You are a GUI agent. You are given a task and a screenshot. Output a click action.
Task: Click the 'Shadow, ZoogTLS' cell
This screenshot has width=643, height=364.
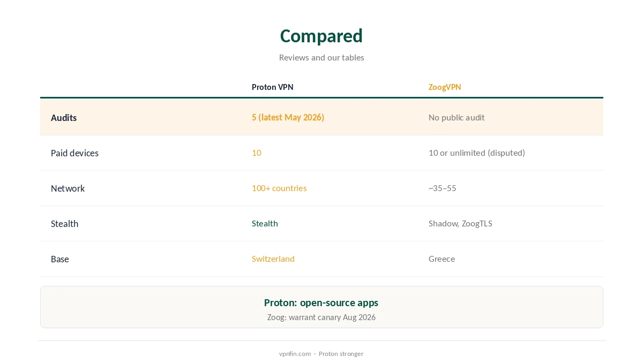(x=460, y=223)
